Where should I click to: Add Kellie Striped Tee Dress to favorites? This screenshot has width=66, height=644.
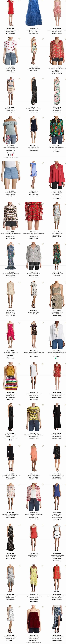point(19,79)
